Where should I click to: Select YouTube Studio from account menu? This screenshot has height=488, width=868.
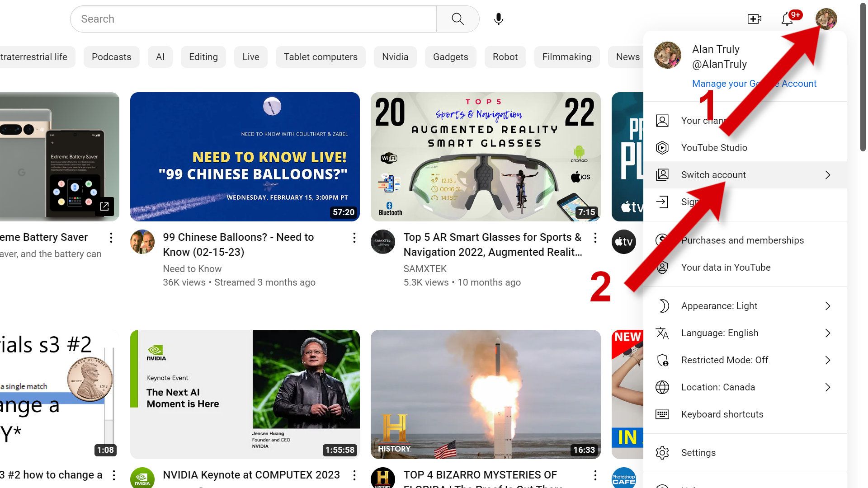point(714,147)
